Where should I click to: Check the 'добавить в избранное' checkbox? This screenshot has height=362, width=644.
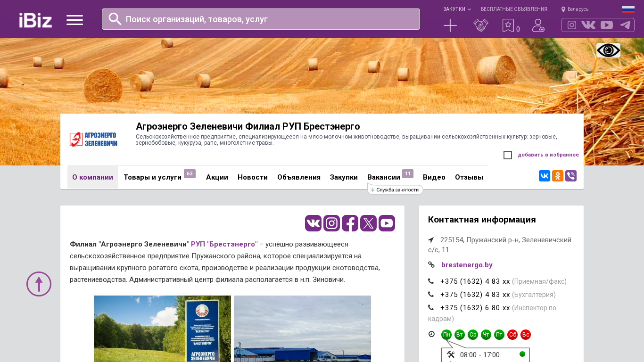click(508, 155)
